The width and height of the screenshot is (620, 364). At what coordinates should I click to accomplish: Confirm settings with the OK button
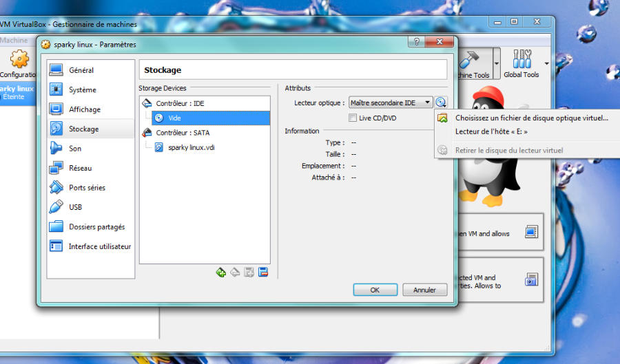pos(375,290)
